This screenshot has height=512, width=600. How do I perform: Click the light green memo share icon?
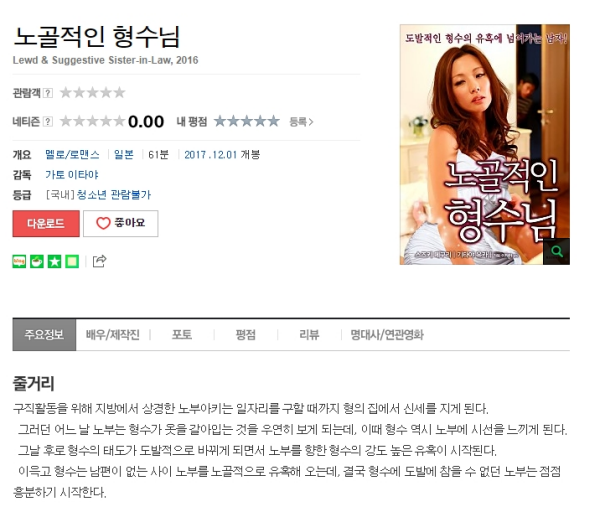pos(72,262)
